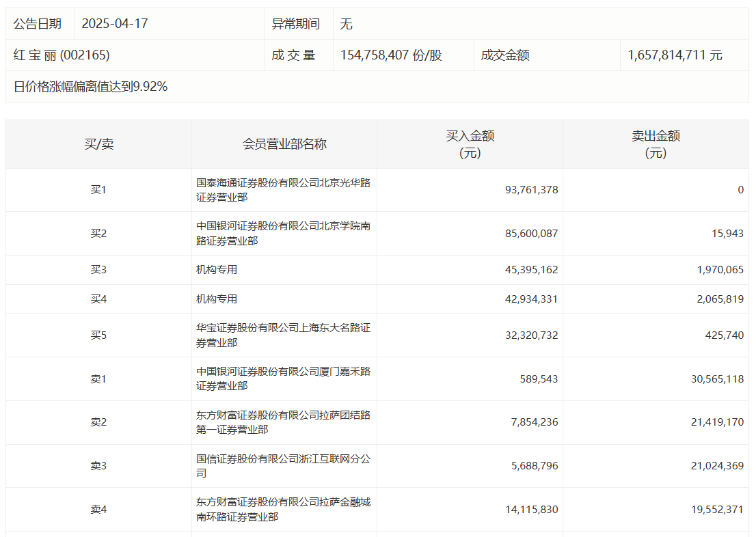Open 东方财富证券拉萨金融城南环路证券营业部 entry

283,510
